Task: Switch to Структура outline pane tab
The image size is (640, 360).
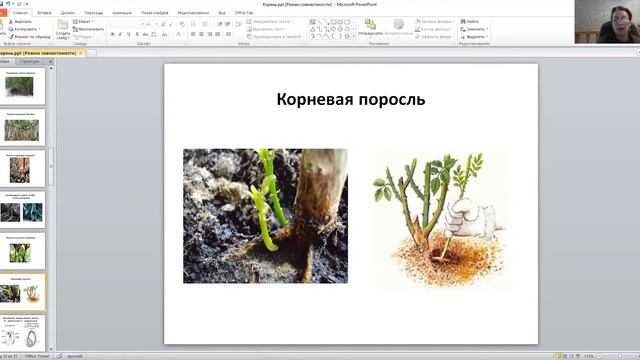Action: (29, 61)
